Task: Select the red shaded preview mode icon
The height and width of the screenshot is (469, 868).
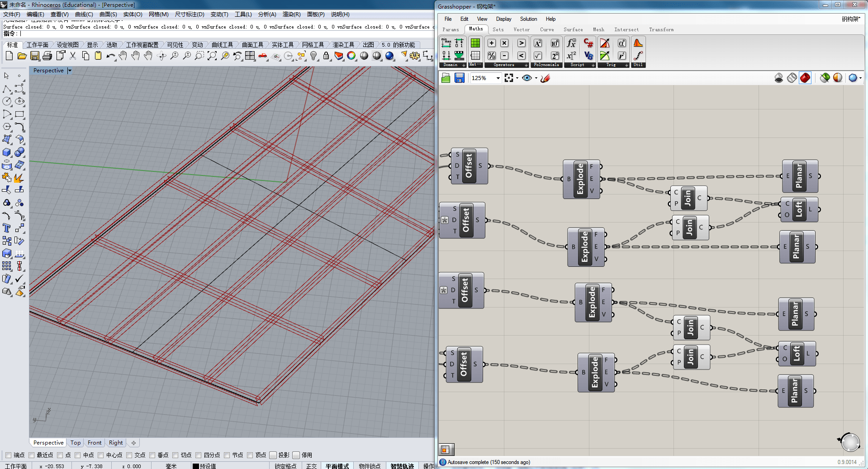Action: 805,78
